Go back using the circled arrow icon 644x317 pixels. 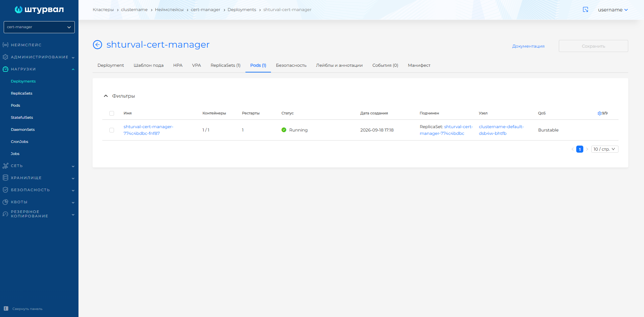click(97, 45)
